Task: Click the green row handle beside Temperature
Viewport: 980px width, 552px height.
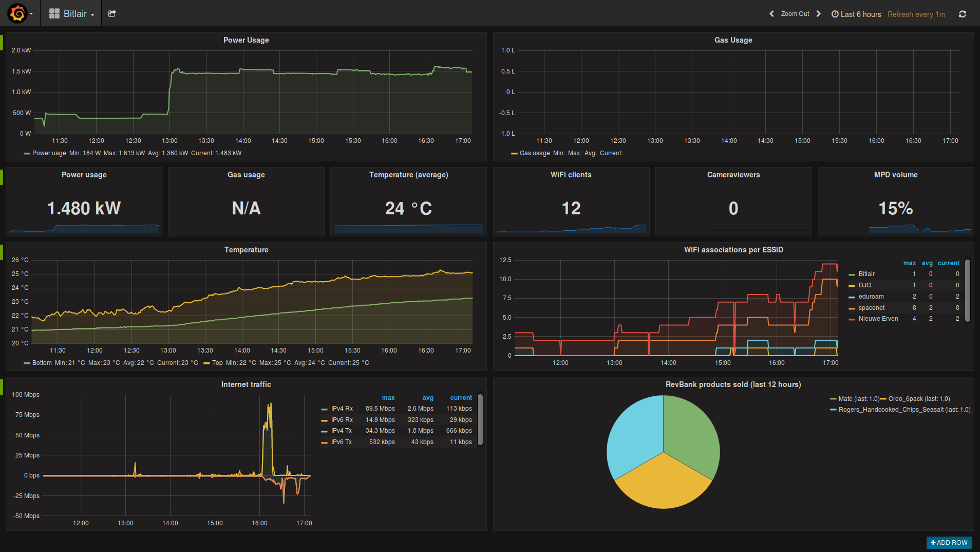Action: click(2, 252)
